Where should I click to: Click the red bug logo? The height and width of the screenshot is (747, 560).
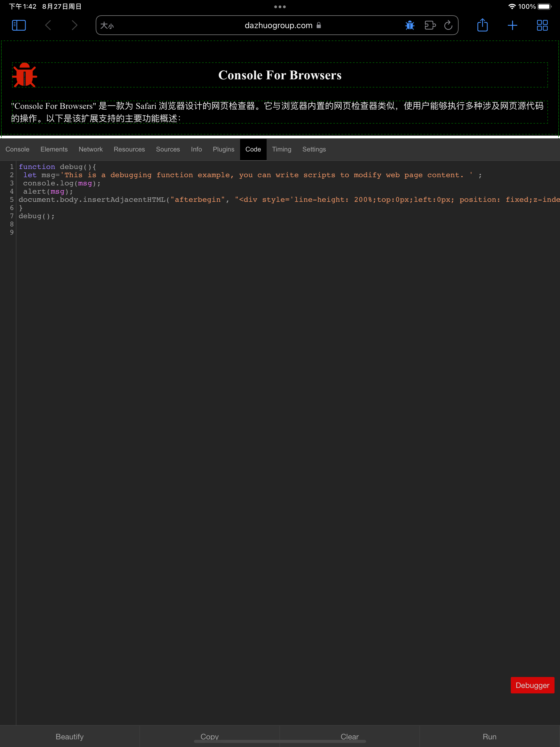pos(25,75)
